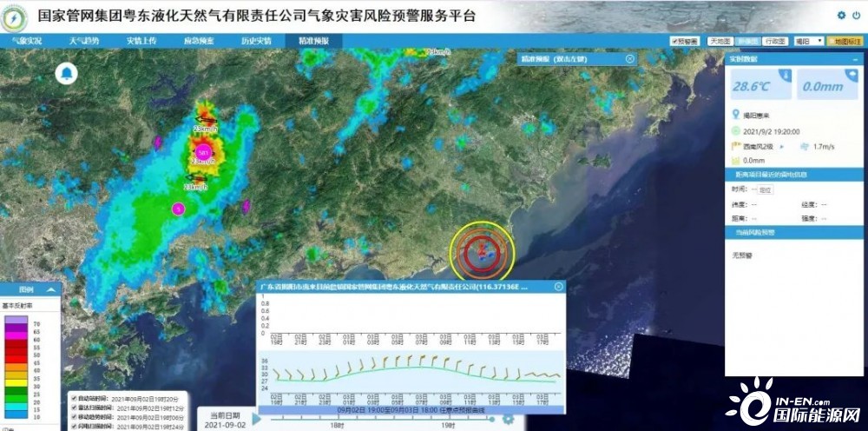Switch to the 天气趋势 tab
This screenshot has height=431, width=868.
coord(84,41)
